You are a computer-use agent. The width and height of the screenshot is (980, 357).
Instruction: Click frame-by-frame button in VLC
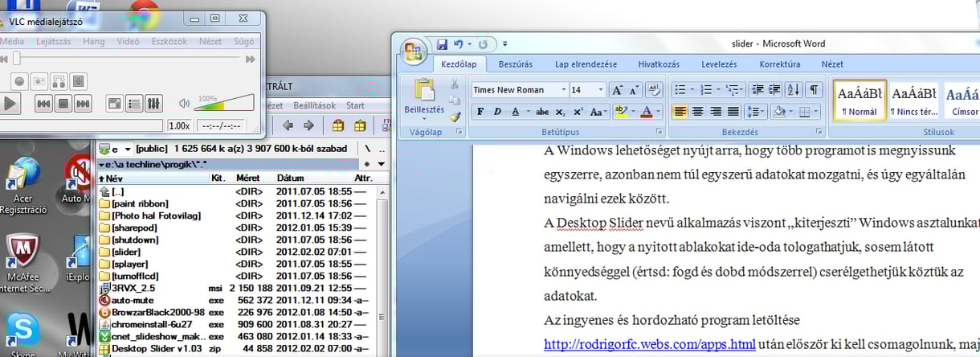coord(78,80)
